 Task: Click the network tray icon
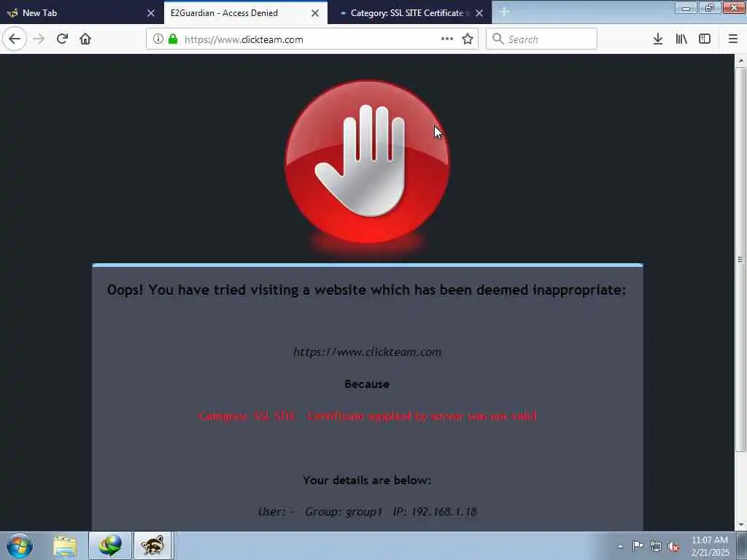pos(656,546)
